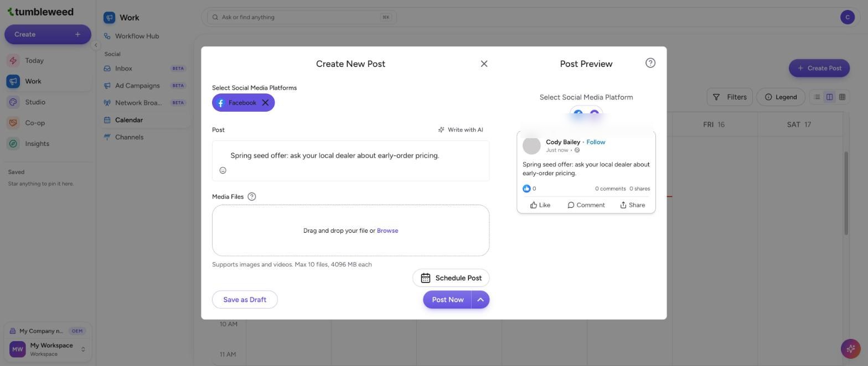Open emoji picker in post editor

tap(223, 170)
